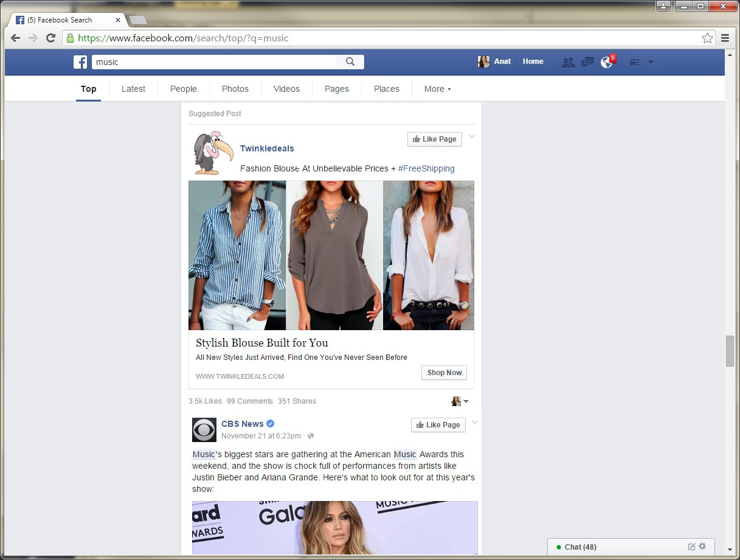Open privacy shortcuts lock icon
This screenshot has height=560, width=740.
coord(634,62)
